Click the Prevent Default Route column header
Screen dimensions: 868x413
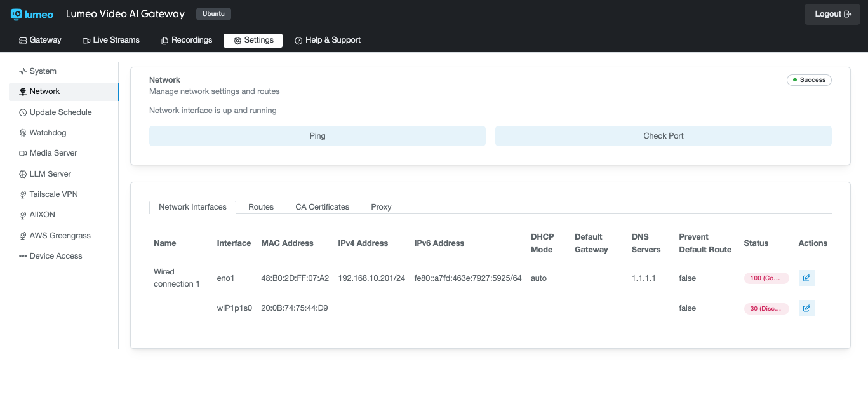click(705, 243)
